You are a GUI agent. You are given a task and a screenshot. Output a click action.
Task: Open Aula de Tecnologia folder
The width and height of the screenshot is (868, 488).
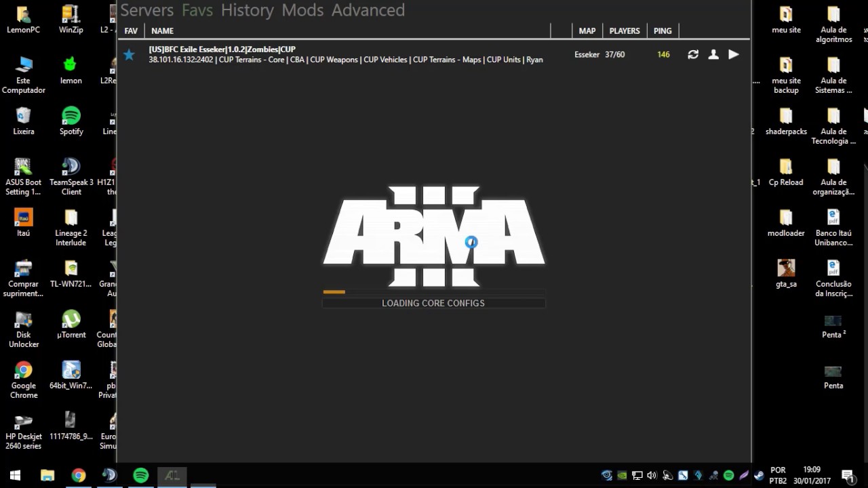[x=833, y=126]
